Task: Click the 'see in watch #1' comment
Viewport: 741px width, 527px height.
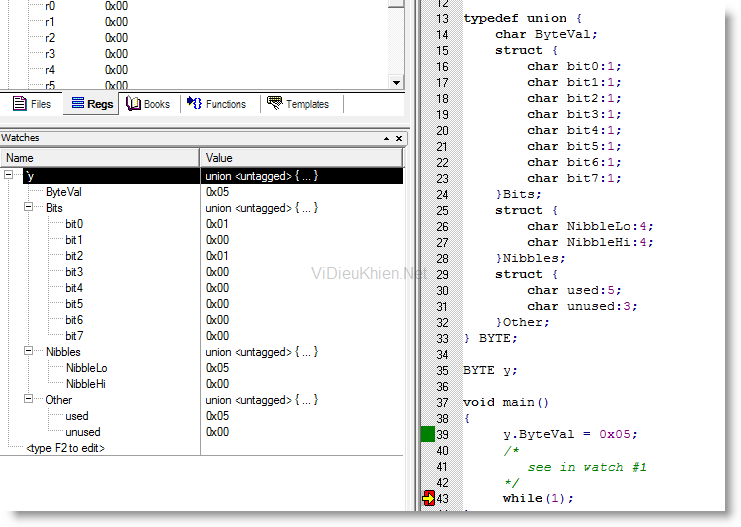Action: coord(587,467)
